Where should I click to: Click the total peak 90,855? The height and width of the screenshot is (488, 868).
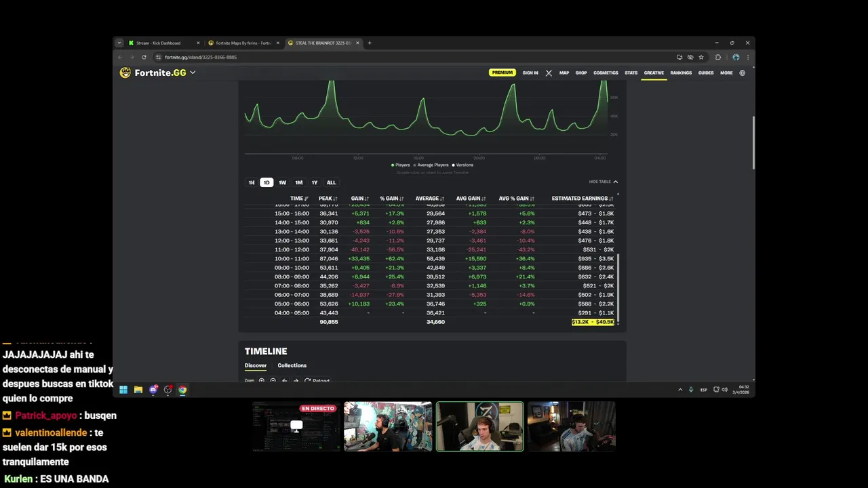[329, 322]
